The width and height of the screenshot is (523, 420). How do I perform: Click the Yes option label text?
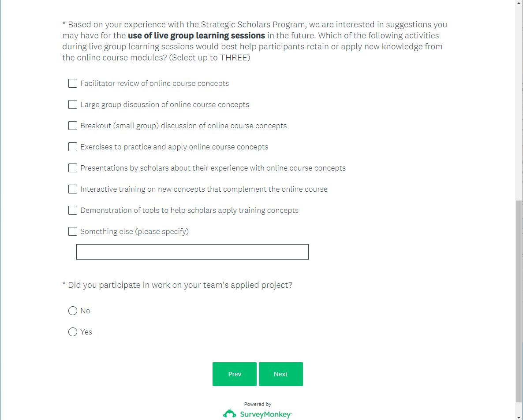[x=86, y=332]
